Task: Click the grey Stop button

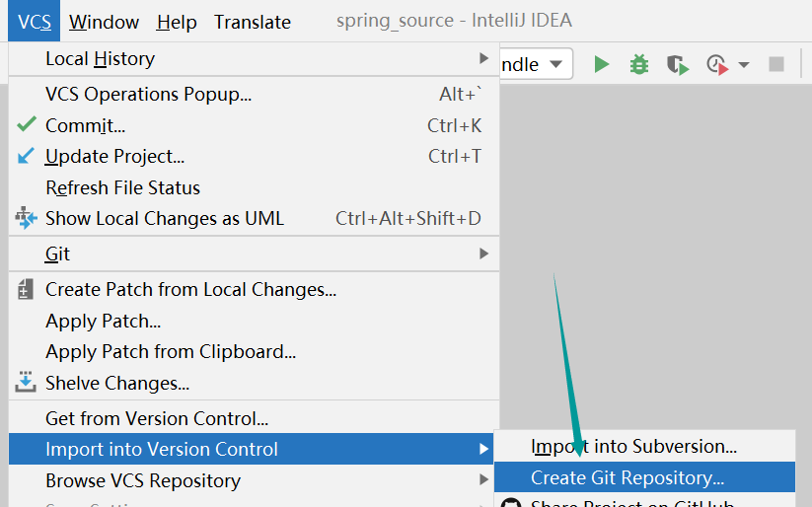Action: click(x=775, y=65)
